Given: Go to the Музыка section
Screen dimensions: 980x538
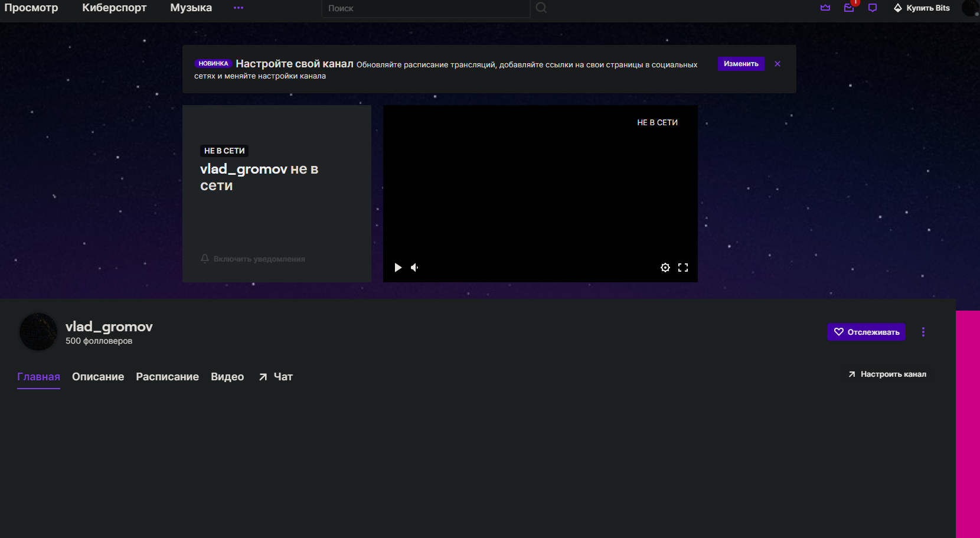Looking at the screenshot, I should tap(191, 8).
